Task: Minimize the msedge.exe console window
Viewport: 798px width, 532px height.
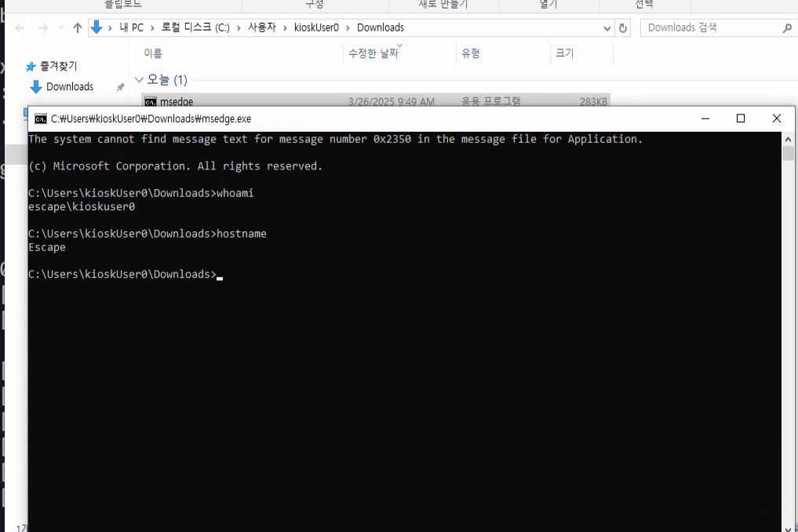Action: pyautogui.click(x=705, y=118)
